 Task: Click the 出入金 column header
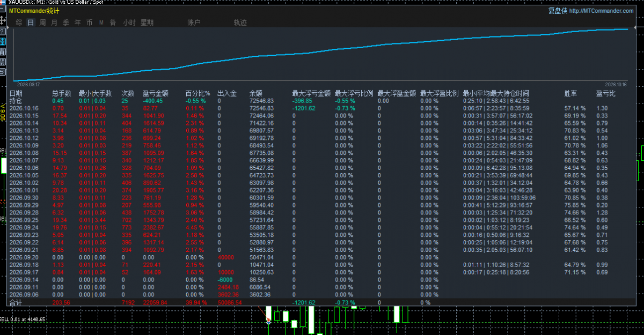227,93
